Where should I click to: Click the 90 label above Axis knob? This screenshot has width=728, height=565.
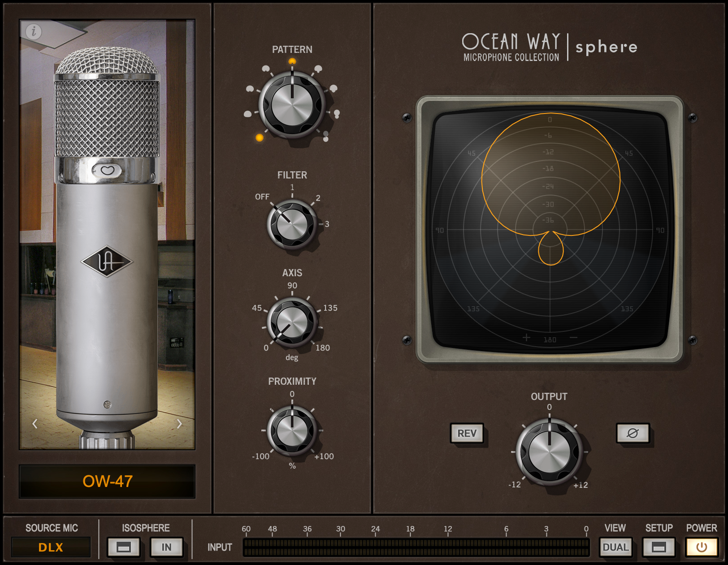pos(292,286)
